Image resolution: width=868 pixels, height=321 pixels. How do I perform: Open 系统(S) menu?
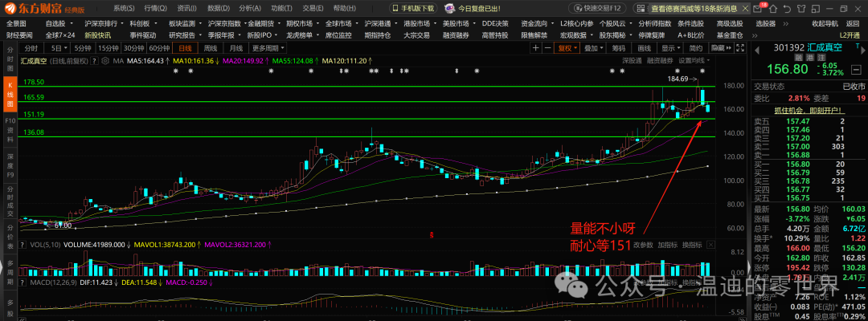tap(124, 8)
